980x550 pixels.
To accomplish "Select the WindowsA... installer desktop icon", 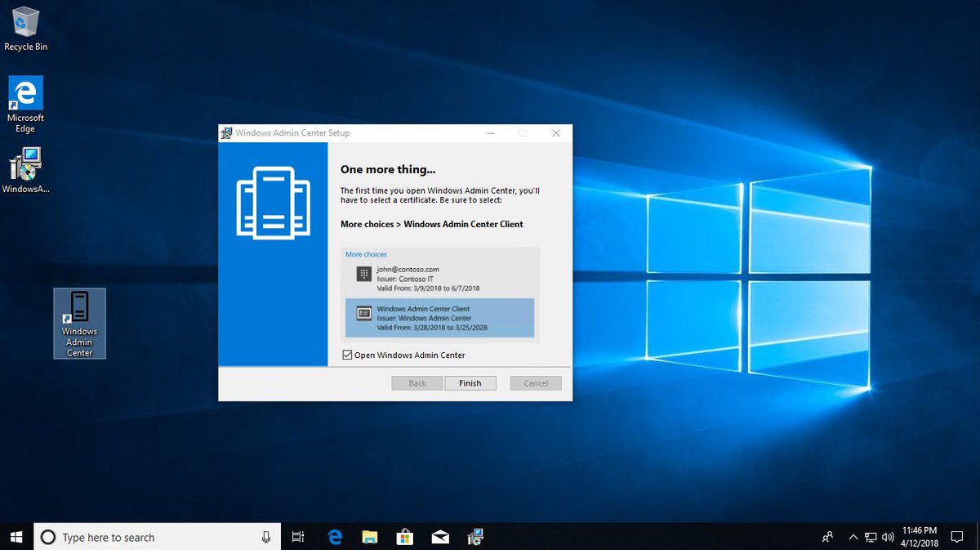I will (25, 171).
